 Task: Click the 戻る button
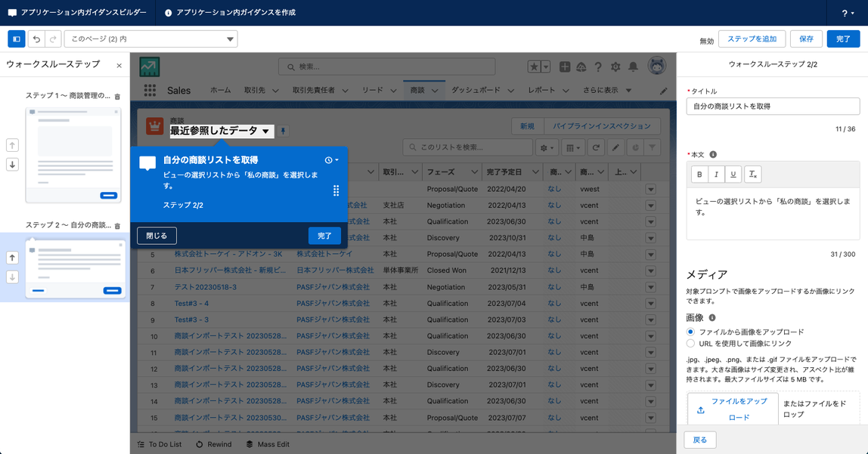(x=699, y=440)
